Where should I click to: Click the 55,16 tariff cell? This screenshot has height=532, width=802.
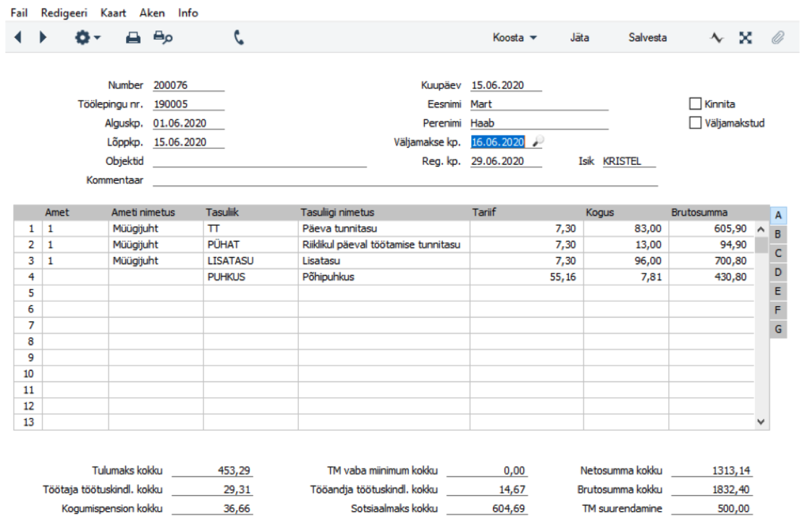tap(527, 277)
